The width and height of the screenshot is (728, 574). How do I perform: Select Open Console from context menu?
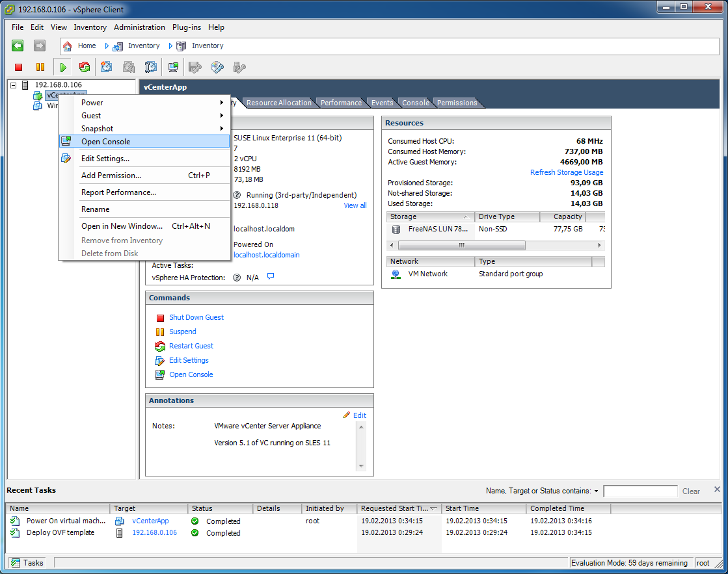(144, 142)
